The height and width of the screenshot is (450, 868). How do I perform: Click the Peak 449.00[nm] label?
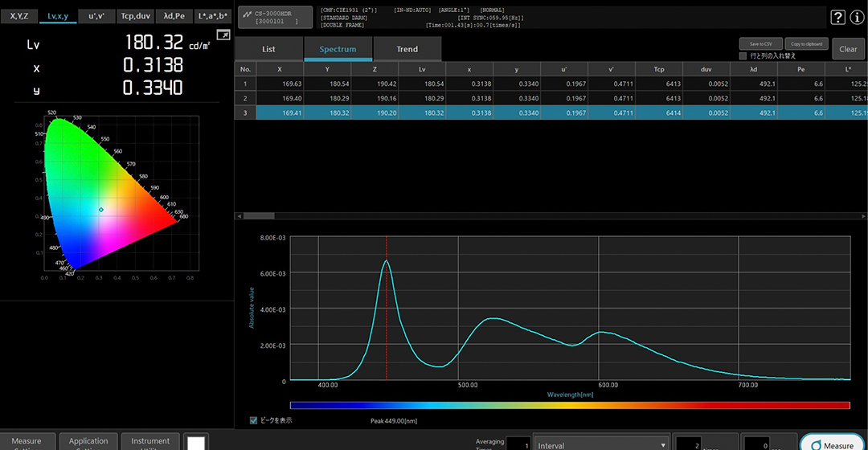[394, 421]
